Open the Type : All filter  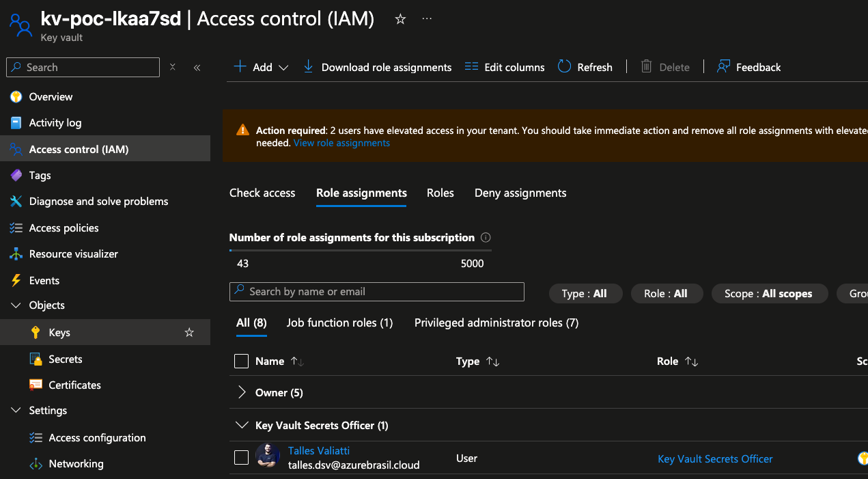586,293
